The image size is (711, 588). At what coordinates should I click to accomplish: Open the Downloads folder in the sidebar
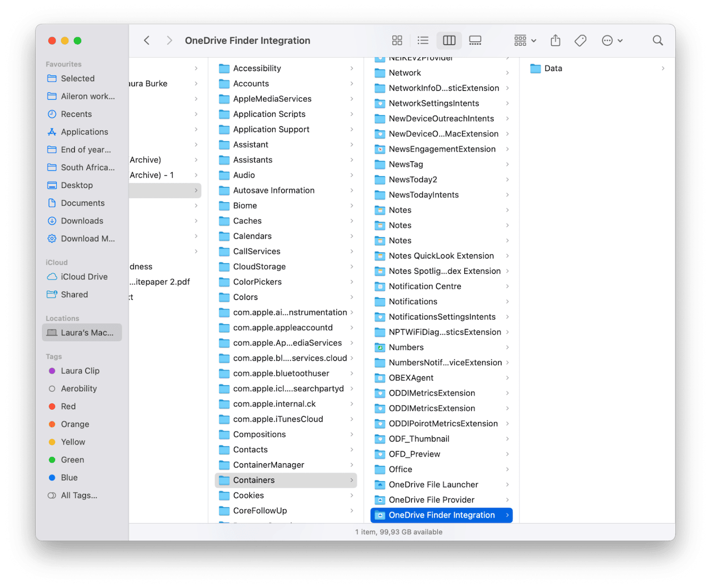coord(83,221)
